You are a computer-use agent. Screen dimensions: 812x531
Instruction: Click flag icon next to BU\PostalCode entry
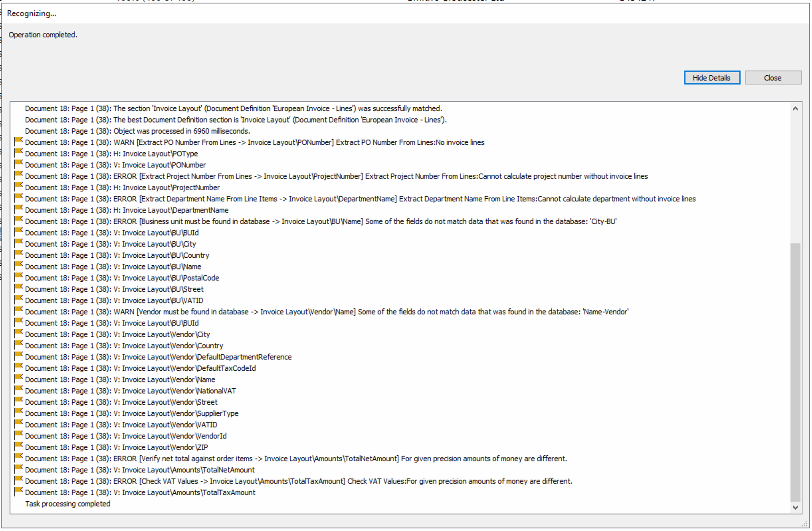(x=18, y=277)
